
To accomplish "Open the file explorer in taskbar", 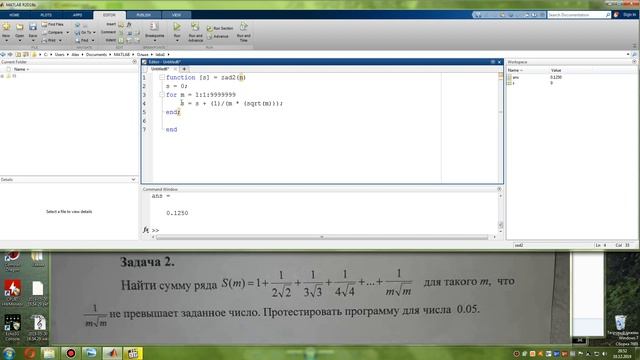I will [49, 353].
